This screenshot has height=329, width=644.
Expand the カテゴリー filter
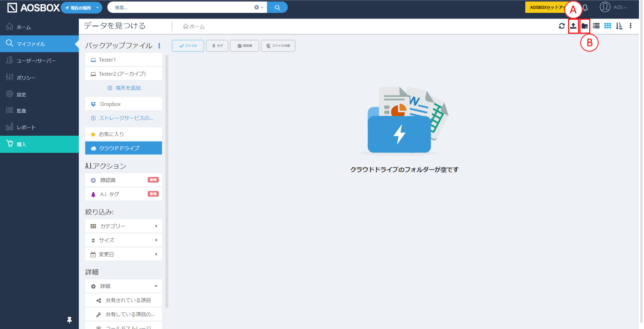(x=124, y=226)
